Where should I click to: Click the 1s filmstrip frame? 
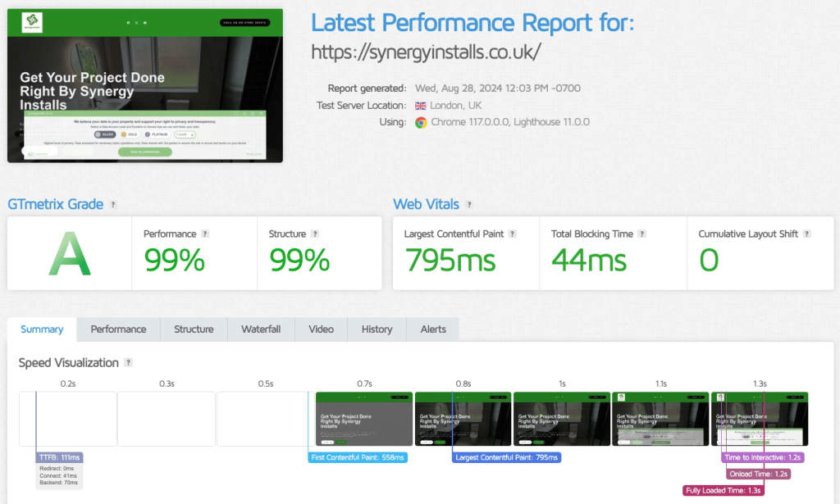point(562,419)
